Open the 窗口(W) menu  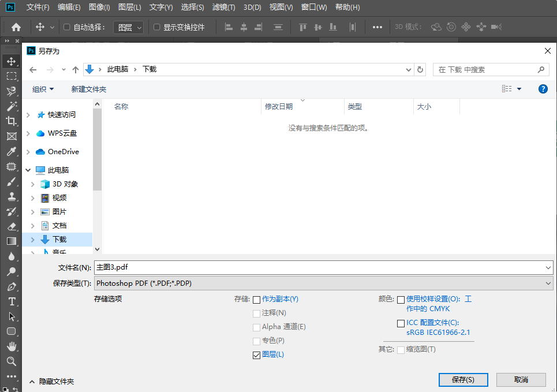(314, 7)
